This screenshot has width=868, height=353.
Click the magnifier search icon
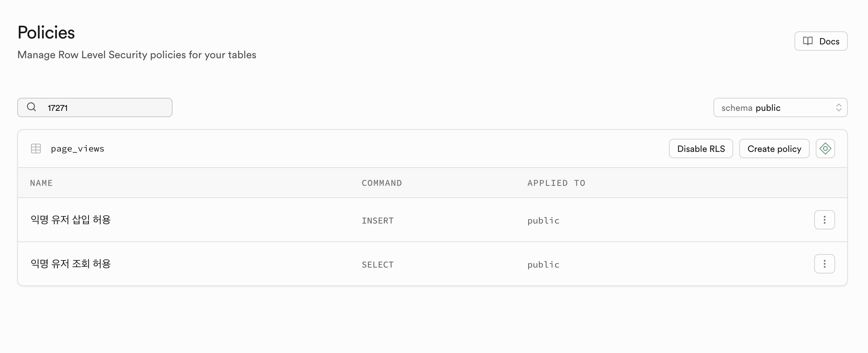tap(32, 107)
